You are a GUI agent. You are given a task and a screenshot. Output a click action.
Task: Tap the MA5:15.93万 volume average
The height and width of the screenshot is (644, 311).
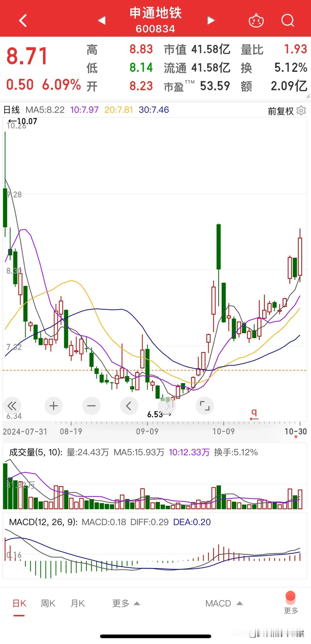(x=139, y=452)
